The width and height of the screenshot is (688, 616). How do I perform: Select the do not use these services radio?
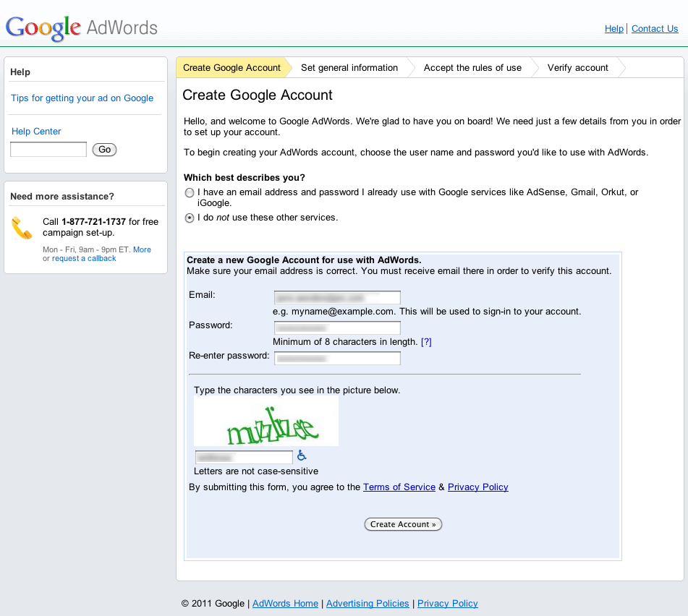click(x=189, y=218)
